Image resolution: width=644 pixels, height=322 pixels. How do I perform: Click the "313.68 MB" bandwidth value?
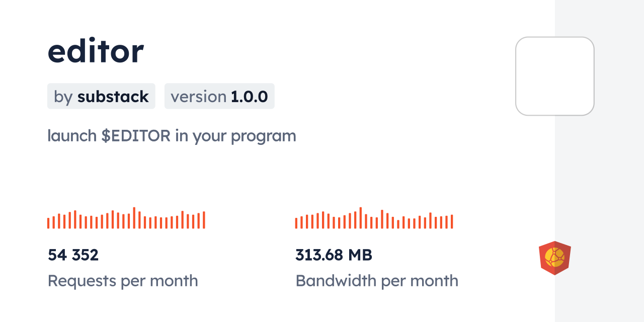pos(334,255)
